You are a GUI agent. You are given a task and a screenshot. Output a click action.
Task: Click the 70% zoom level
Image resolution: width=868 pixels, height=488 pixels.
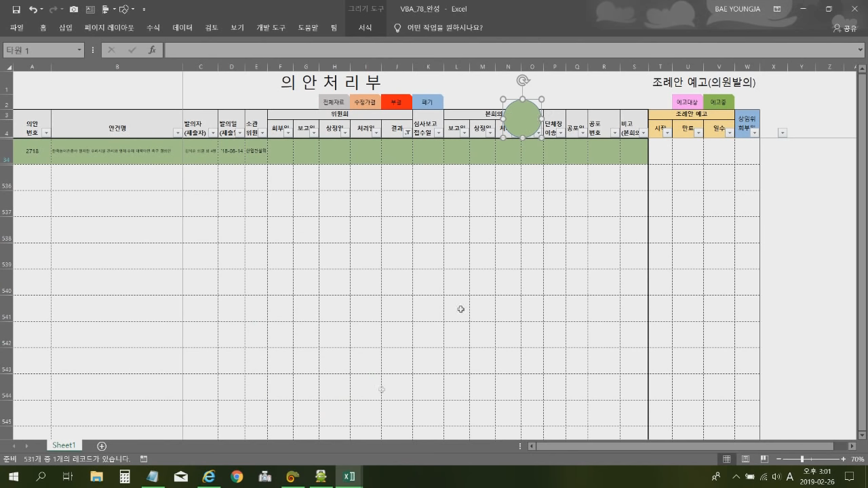[858, 459]
